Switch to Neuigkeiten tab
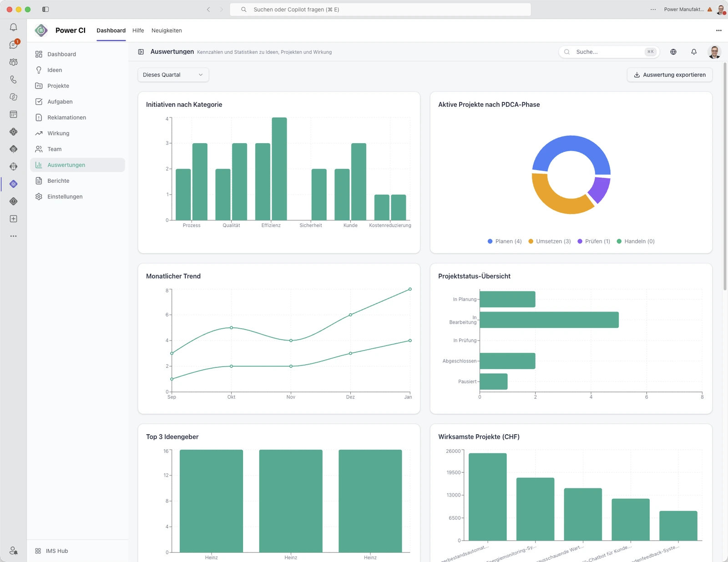 (x=167, y=30)
